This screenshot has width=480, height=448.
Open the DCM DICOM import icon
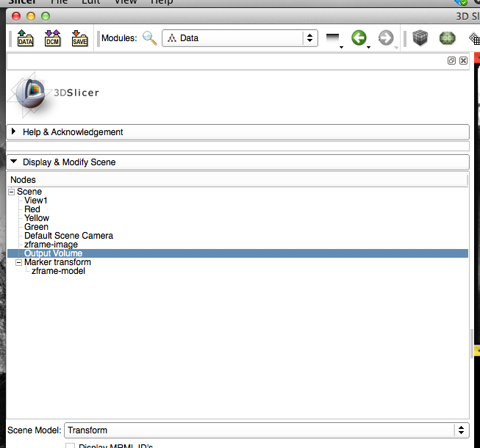click(x=52, y=38)
